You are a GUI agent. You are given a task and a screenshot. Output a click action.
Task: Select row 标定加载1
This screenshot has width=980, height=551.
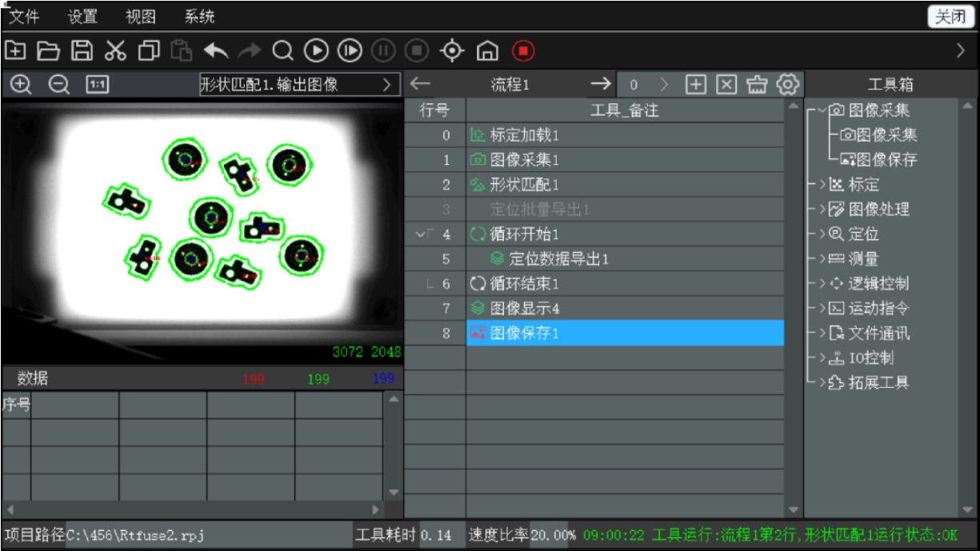click(625, 135)
